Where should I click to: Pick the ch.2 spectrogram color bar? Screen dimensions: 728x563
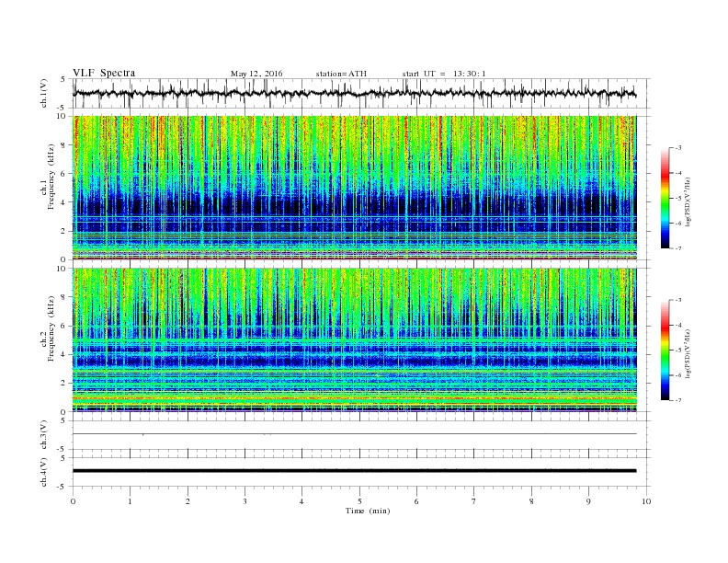click(665, 350)
